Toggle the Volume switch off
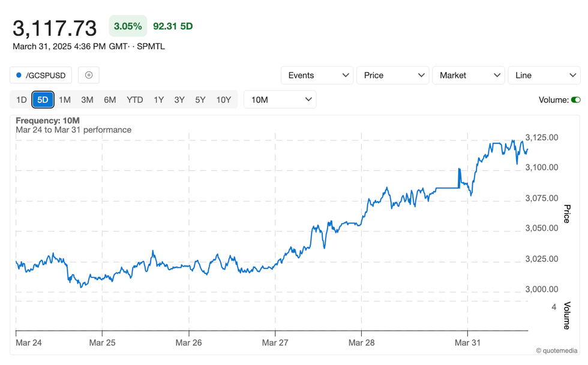588x365 pixels. (x=575, y=100)
